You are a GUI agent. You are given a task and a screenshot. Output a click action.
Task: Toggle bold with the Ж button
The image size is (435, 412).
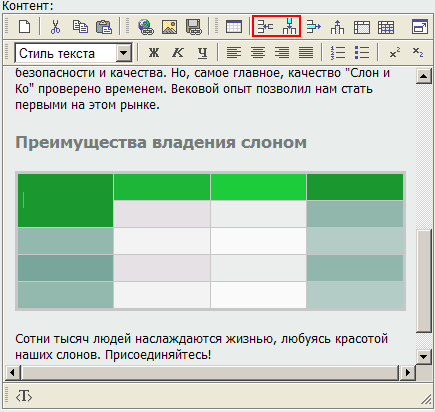pos(154,53)
